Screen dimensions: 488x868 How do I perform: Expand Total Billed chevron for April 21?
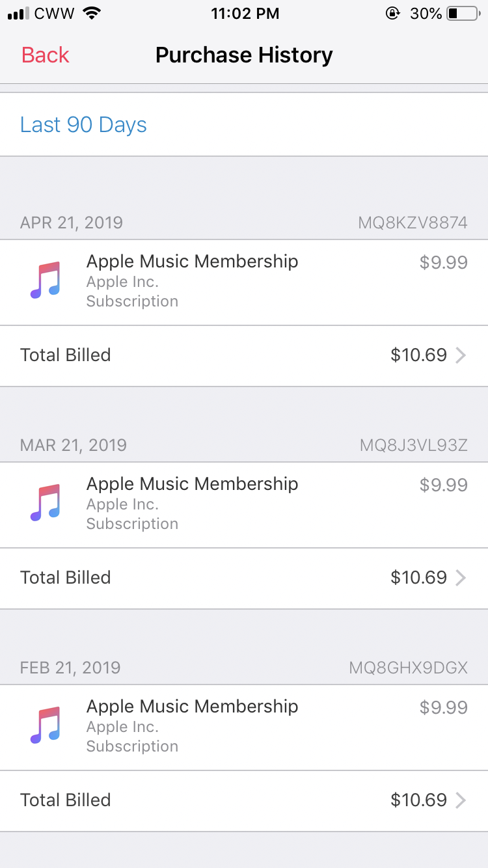461,355
